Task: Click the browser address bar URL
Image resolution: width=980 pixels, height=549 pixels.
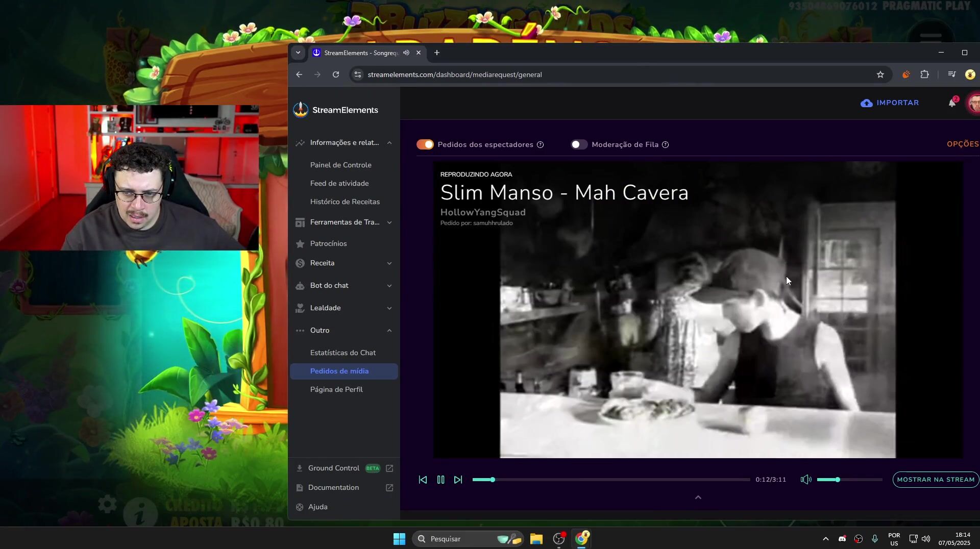Action: tap(455, 74)
